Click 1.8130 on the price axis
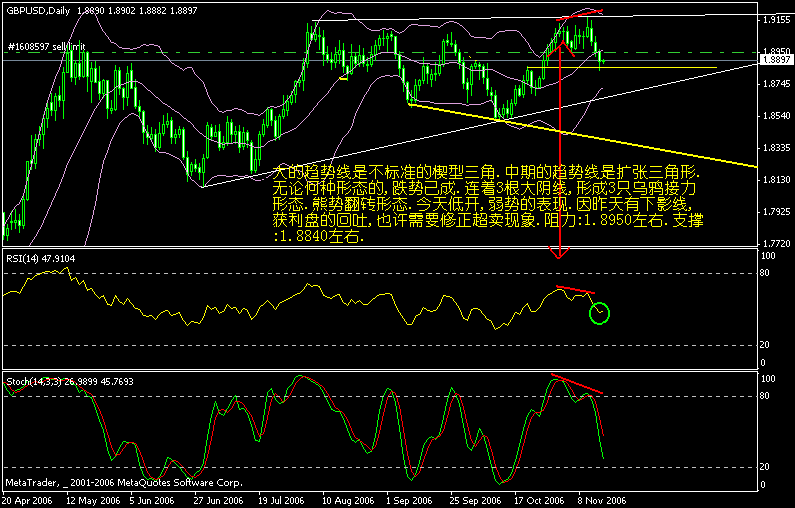795x508 pixels. coord(777,180)
